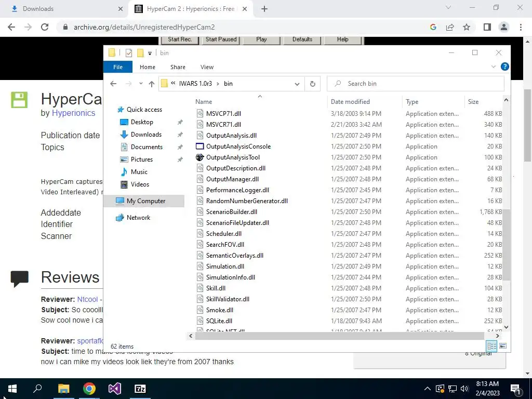Open Visual Studio from the taskbar
Screen dimensions: 532x399
[x=115, y=389]
